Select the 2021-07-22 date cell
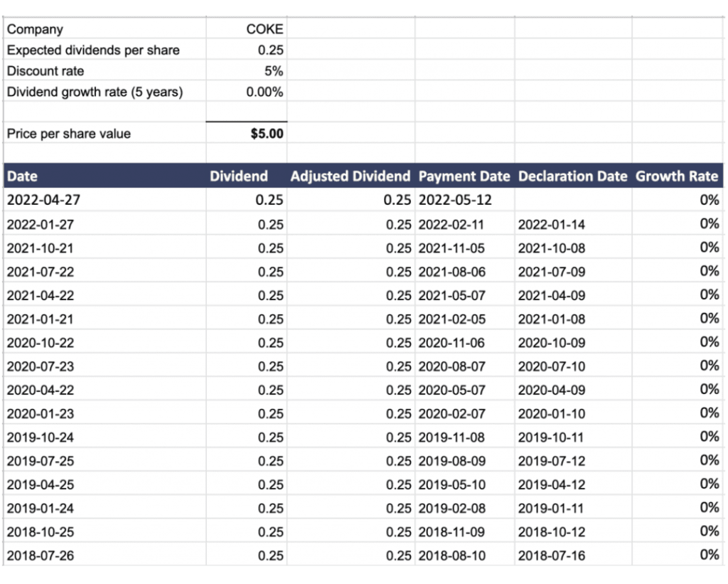The height and width of the screenshot is (584, 728). point(40,272)
